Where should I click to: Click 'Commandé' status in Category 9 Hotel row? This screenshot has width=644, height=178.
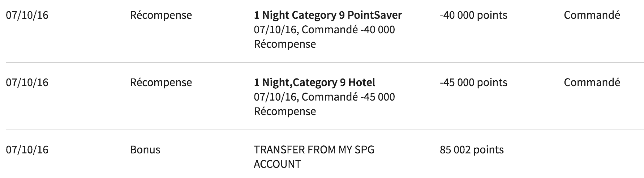click(592, 82)
